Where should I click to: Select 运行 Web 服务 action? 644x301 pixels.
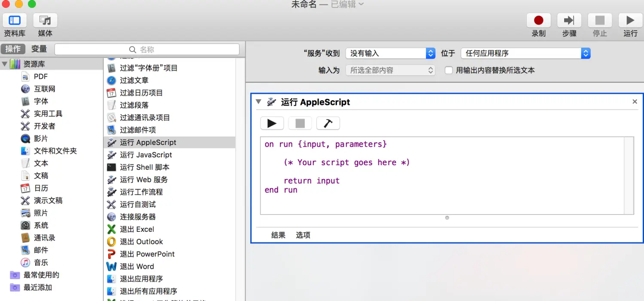point(170,180)
